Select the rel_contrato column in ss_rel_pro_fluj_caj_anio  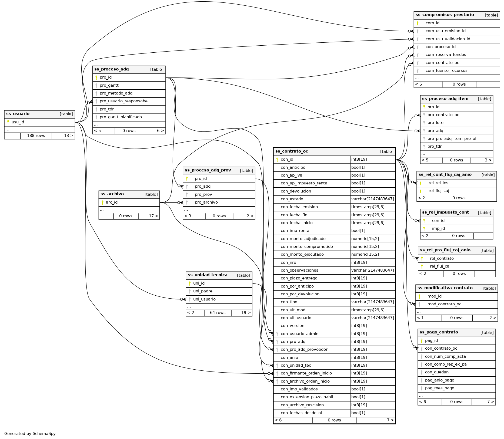(442, 259)
